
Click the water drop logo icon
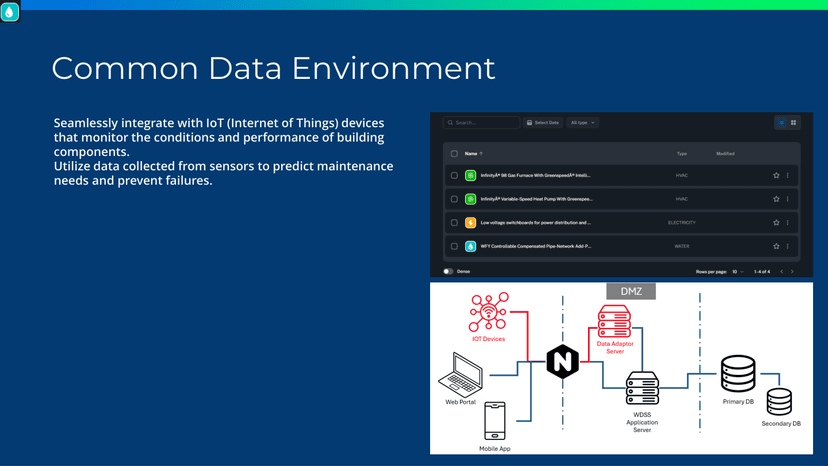click(x=10, y=12)
